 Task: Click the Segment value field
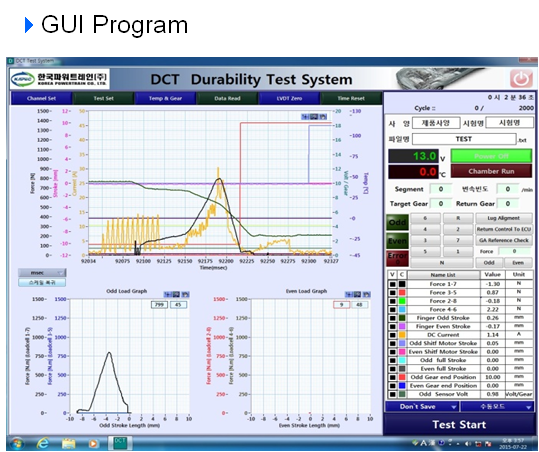(441, 189)
